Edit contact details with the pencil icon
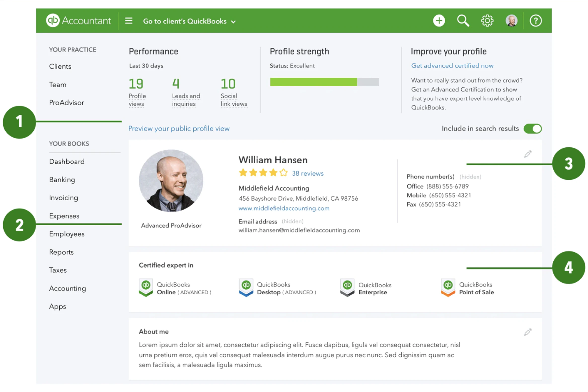This screenshot has width=588, height=392. coord(528,154)
